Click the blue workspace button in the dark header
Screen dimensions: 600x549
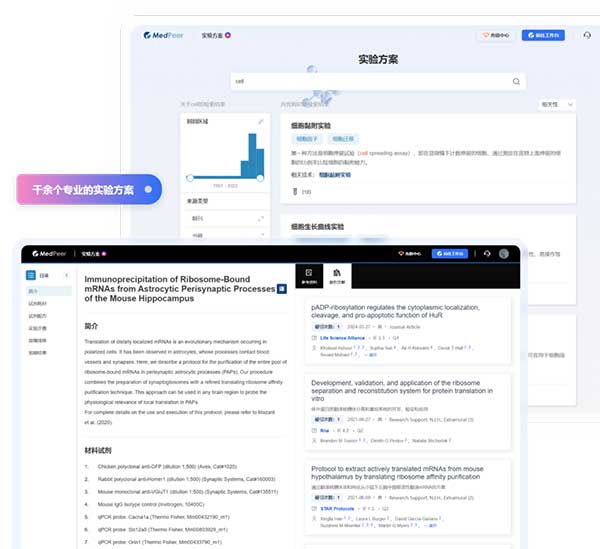click(449, 254)
